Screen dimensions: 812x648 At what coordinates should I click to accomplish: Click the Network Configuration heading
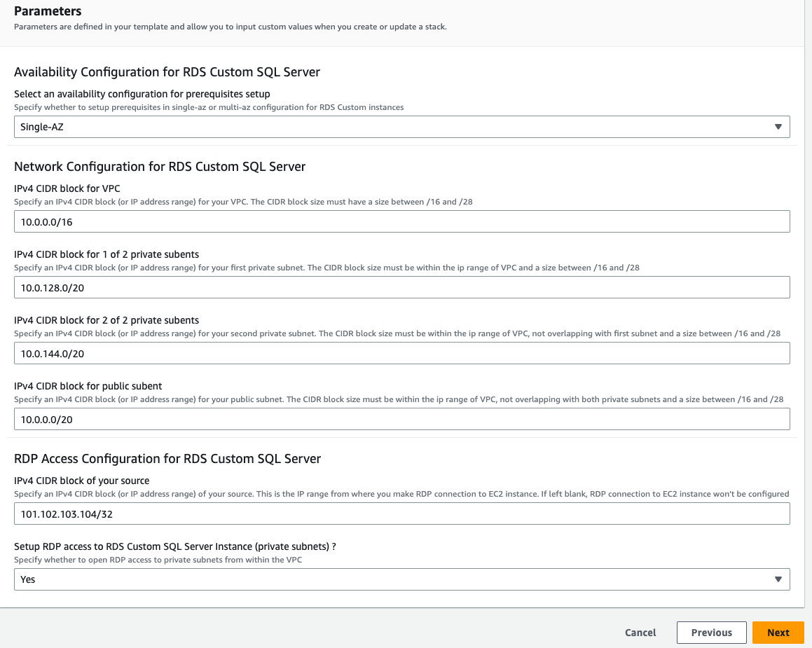(x=160, y=167)
